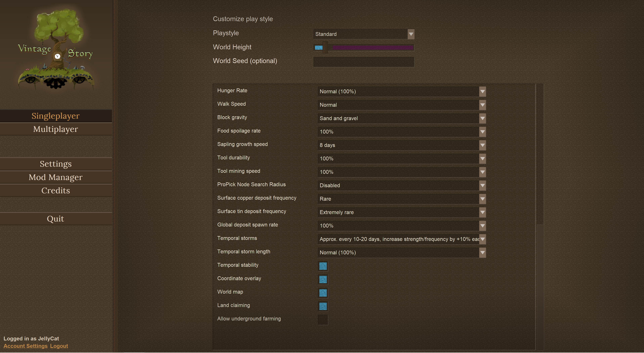
Task: Click the Quit button
Action: [x=56, y=219]
